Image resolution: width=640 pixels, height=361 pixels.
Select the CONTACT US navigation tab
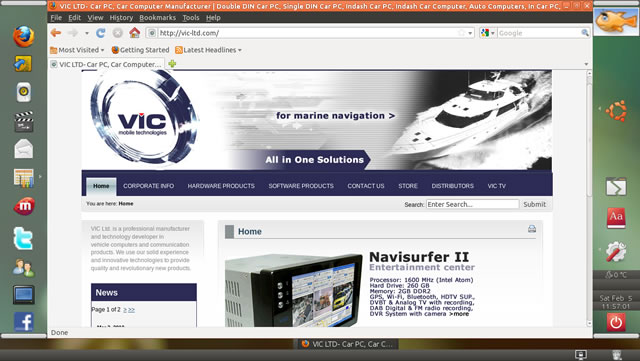coord(366,186)
